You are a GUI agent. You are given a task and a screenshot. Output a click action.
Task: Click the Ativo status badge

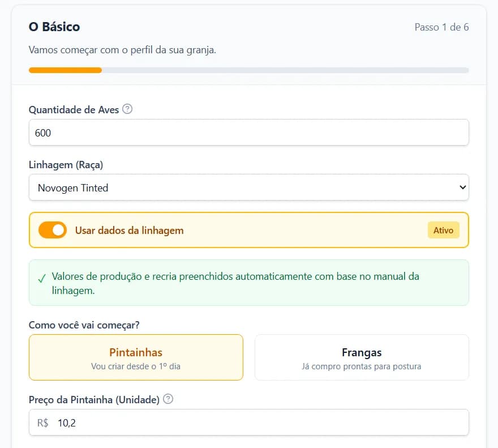coord(443,231)
